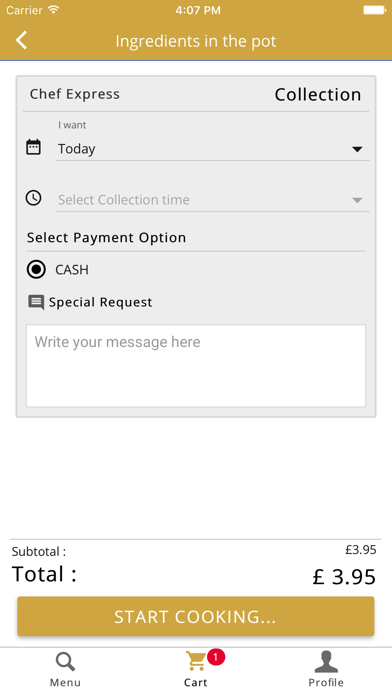The height and width of the screenshot is (696, 392).
Task: Tap the clock icon for collection time
Action: pyautogui.click(x=34, y=198)
